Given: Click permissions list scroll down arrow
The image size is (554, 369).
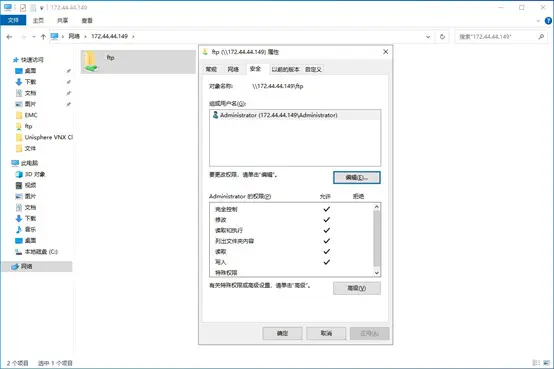Looking at the screenshot, I should pyautogui.click(x=377, y=273).
